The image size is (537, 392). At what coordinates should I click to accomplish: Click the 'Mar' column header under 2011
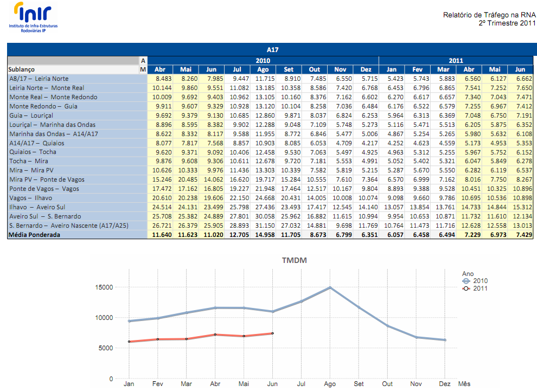pos(443,69)
